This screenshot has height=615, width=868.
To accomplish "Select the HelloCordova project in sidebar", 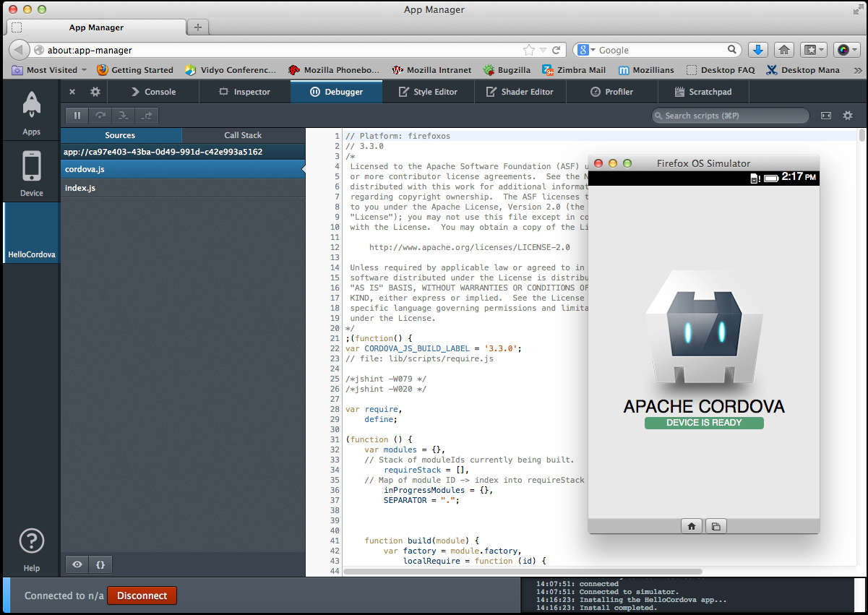I will 32,233.
